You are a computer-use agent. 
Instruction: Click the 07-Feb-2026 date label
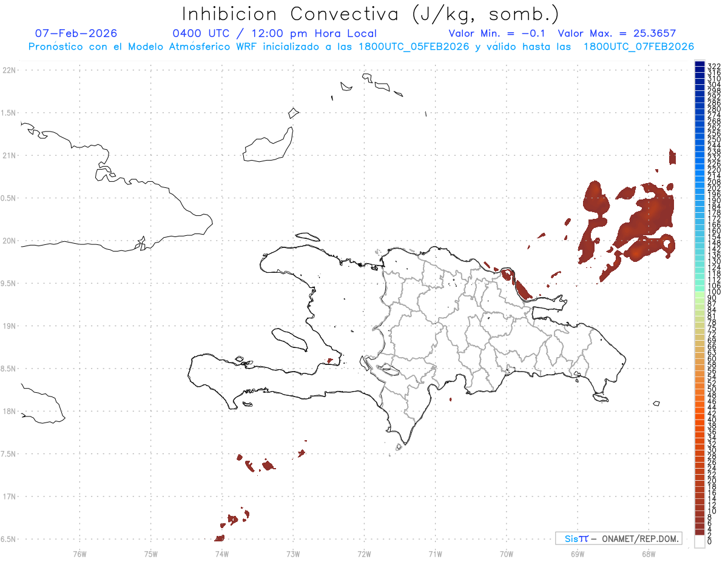coord(76,33)
